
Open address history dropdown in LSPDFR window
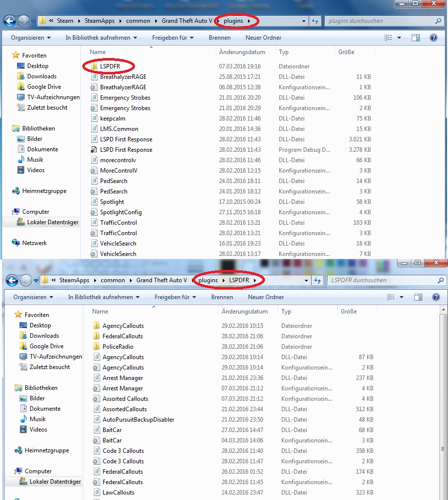[306, 281]
